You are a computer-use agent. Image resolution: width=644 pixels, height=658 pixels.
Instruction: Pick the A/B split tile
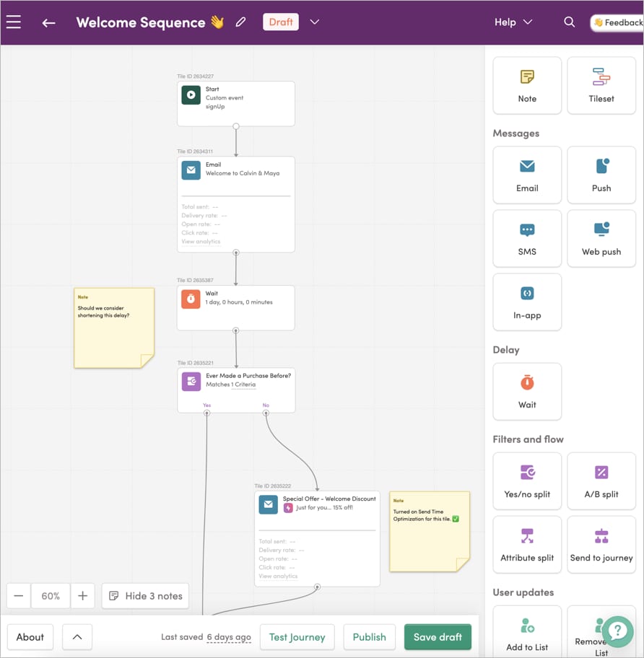601,481
